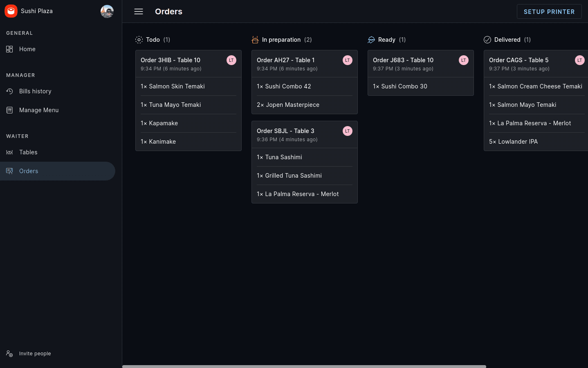Select '1× Tuna Mayo Temaki' item
Screen dimensions: 588x368
pyautogui.click(x=189, y=105)
